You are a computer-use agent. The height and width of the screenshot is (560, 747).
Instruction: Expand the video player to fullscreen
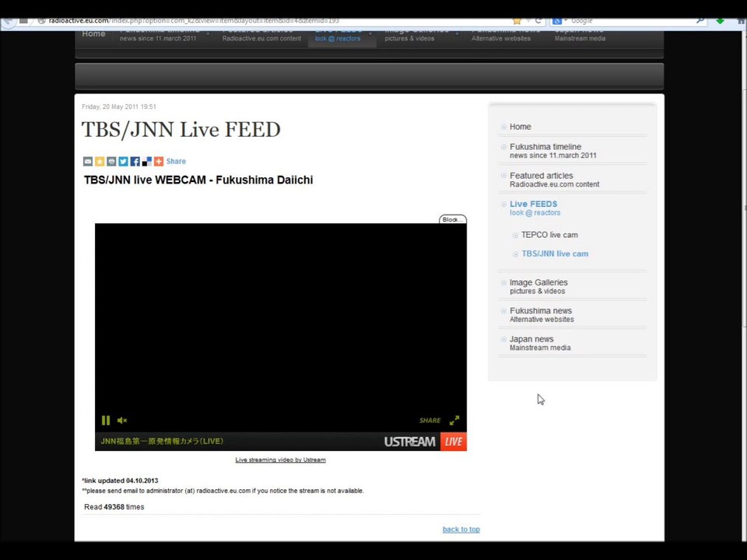(454, 420)
